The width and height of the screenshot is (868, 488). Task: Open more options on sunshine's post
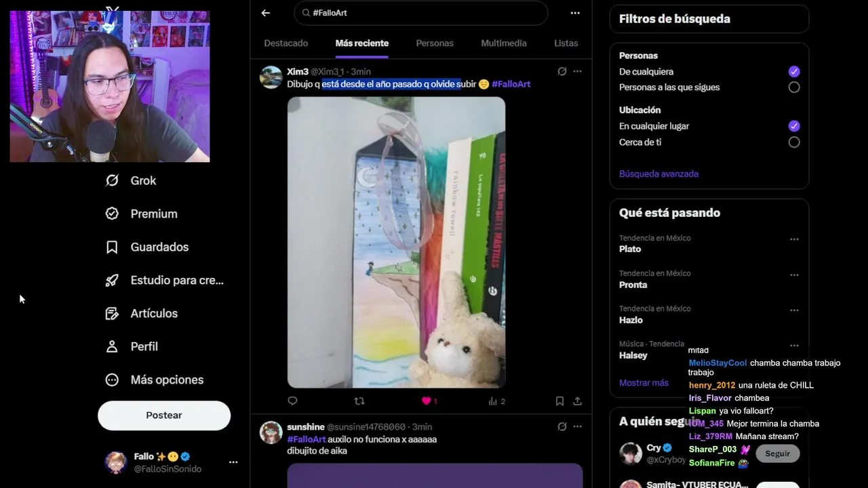pos(577,426)
